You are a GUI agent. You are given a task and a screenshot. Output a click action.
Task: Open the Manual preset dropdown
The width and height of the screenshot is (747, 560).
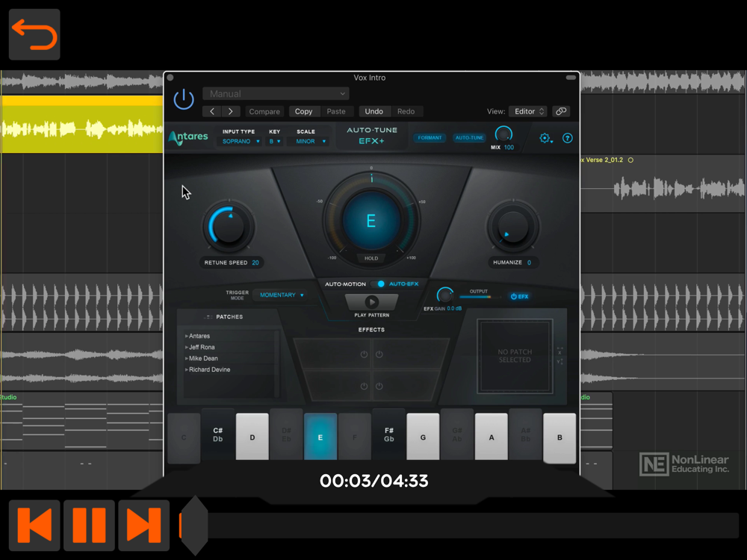coord(276,94)
